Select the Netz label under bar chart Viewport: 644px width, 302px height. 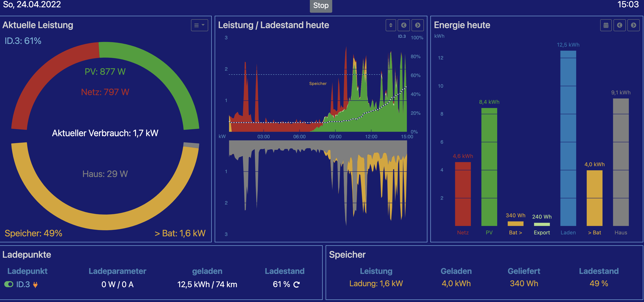tap(463, 233)
